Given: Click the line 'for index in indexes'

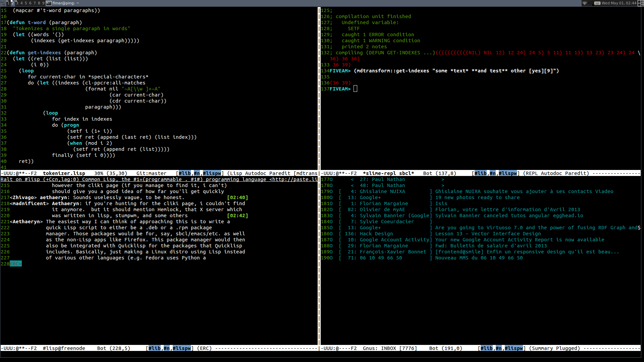Looking at the screenshot, I should (x=82, y=119).
